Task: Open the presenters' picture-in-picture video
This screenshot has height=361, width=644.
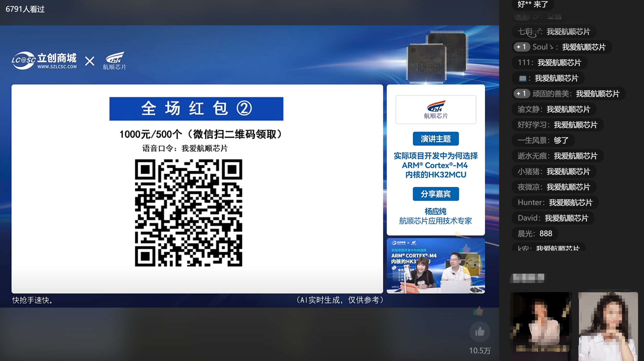Action: 436,266
